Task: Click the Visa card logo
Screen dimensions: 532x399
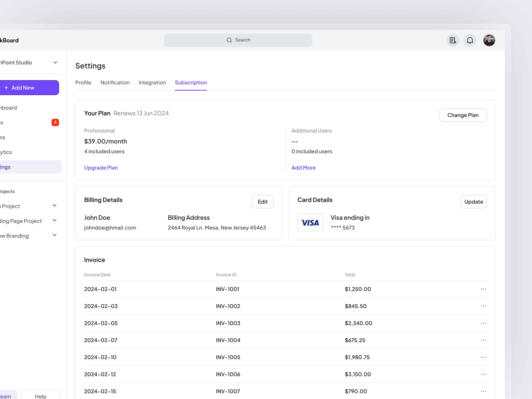Action: point(310,222)
